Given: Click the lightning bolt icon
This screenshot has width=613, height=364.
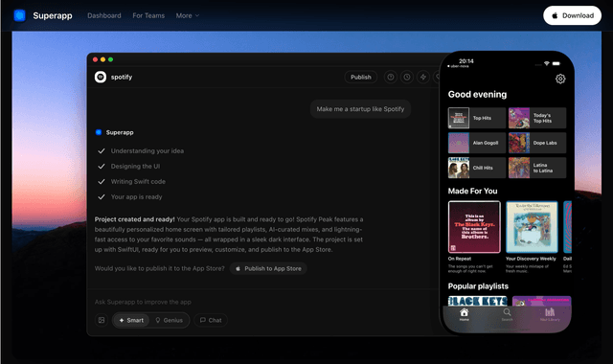Looking at the screenshot, I should click(423, 77).
